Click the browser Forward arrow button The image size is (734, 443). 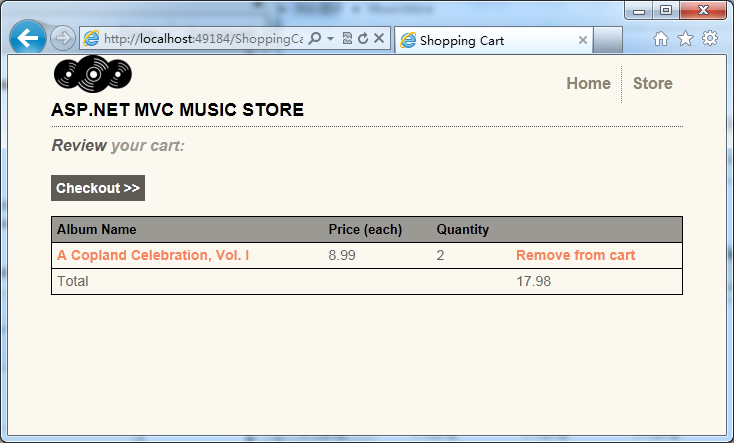[x=63, y=38]
